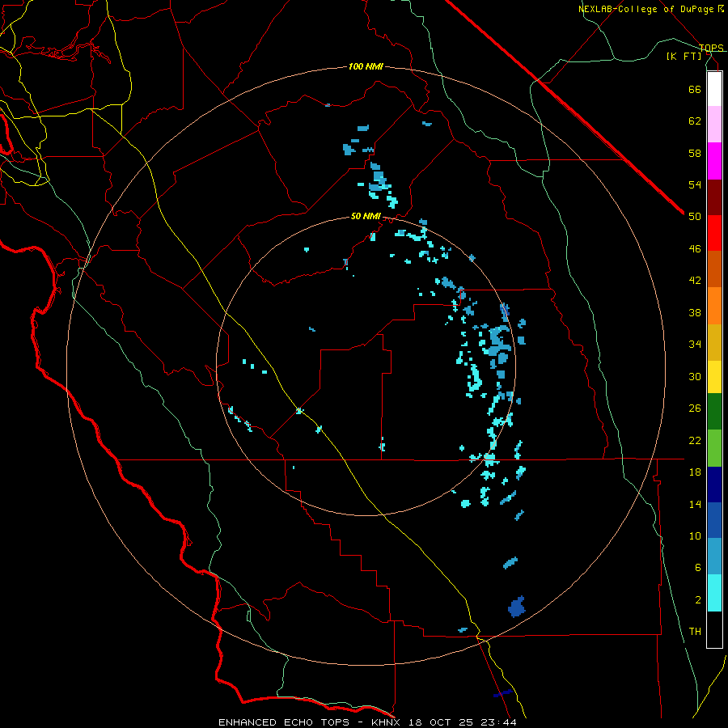728x728 pixels.
Task: Click the light green legend swatch
Action: (x=714, y=448)
